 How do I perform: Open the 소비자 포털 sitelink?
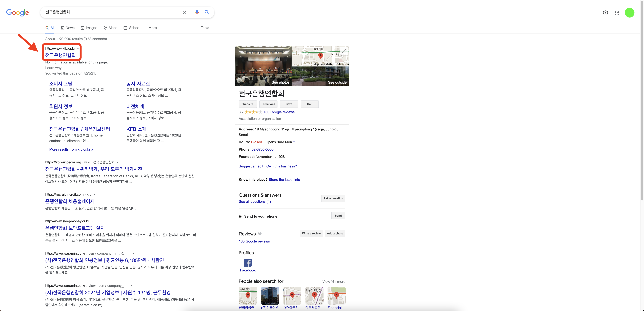(x=61, y=84)
